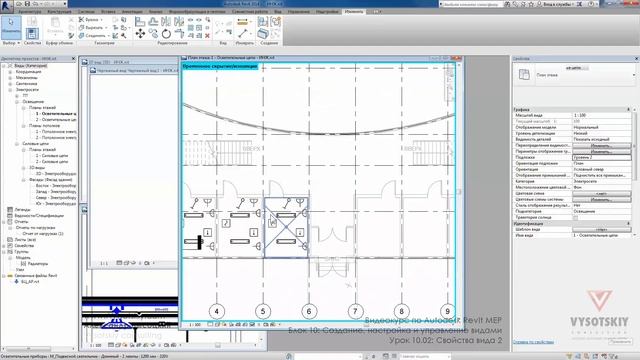Image resolution: width=640 pixels, height=360 pixels.
Task: Click grid bubble 6 in the plan view
Action: coord(309,311)
